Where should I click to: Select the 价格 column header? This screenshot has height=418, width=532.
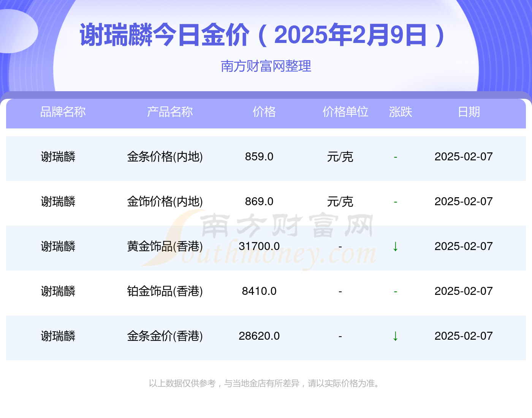(264, 112)
